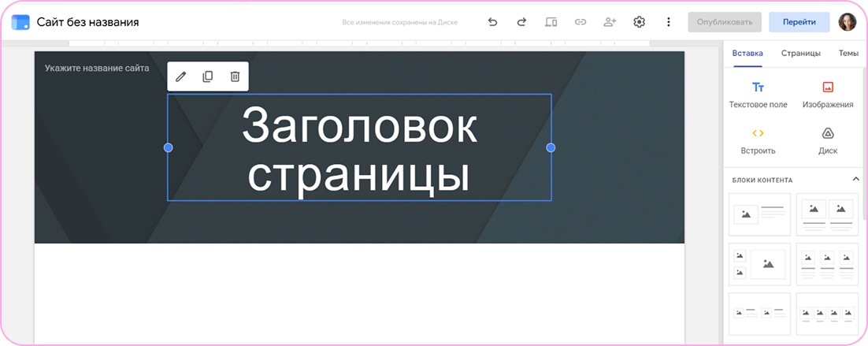Viewport: 868px width, 346px height.
Task: Open the settings gear icon
Action: coord(640,22)
